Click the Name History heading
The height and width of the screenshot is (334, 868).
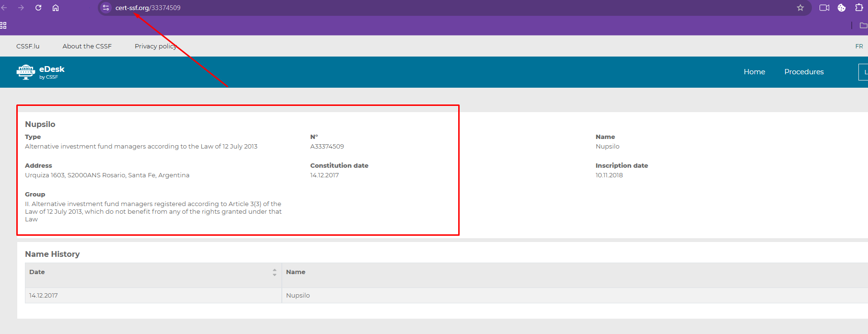tap(52, 254)
